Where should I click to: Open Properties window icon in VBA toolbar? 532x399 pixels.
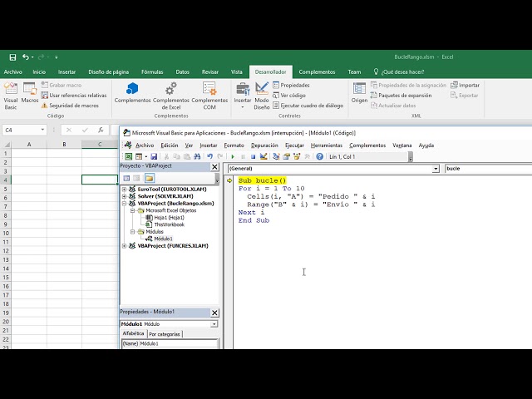[286, 156]
